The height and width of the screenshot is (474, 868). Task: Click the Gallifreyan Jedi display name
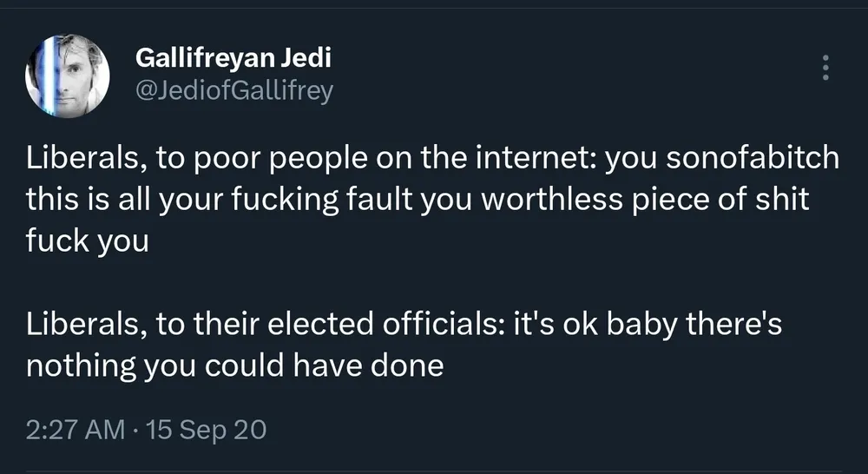234,59
